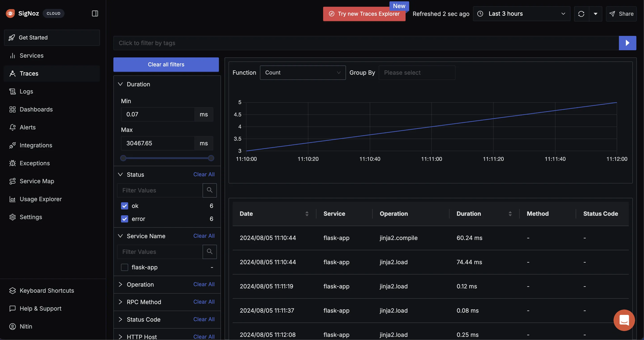
Task: Sort the table by the Date column arrows
Action: click(307, 214)
